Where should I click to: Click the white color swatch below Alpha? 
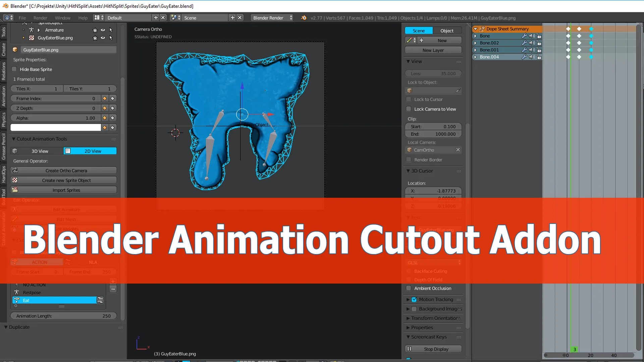(x=56, y=128)
